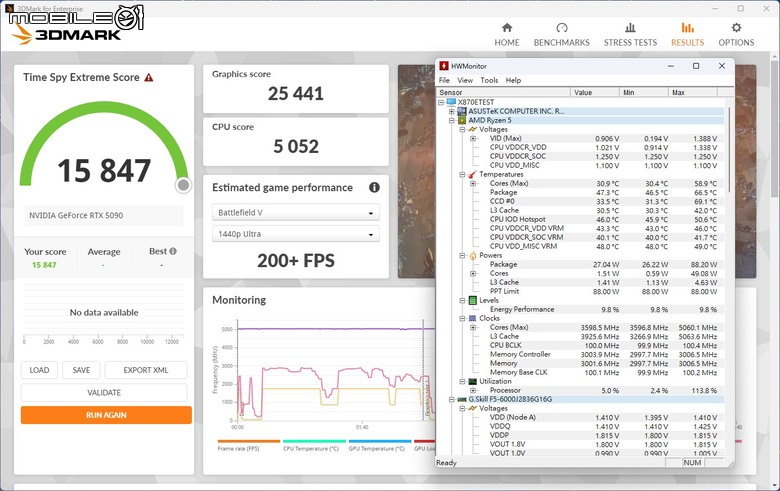Open the Battlefield V game dropdown
The height and width of the screenshot is (491, 780).
pos(295,212)
